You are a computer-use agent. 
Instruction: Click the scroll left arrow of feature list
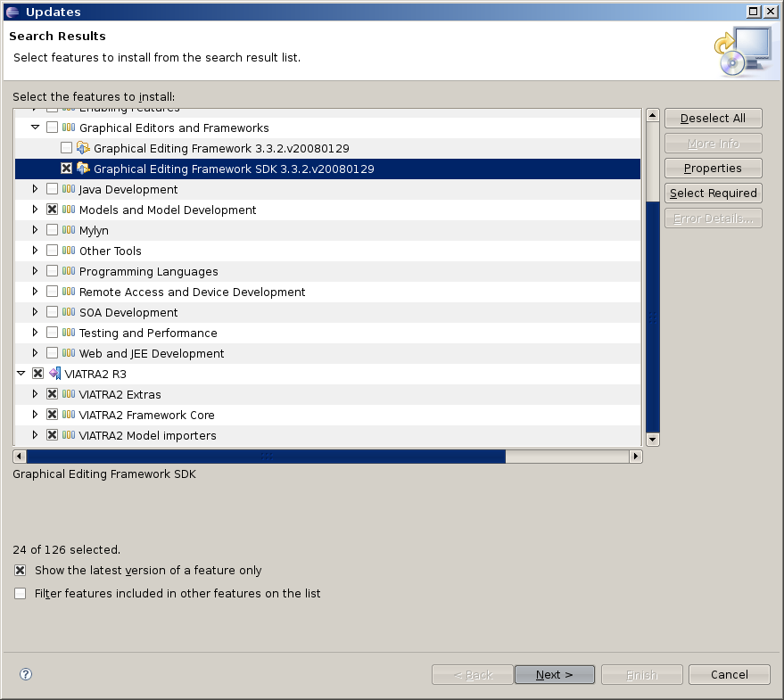click(20, 457)
